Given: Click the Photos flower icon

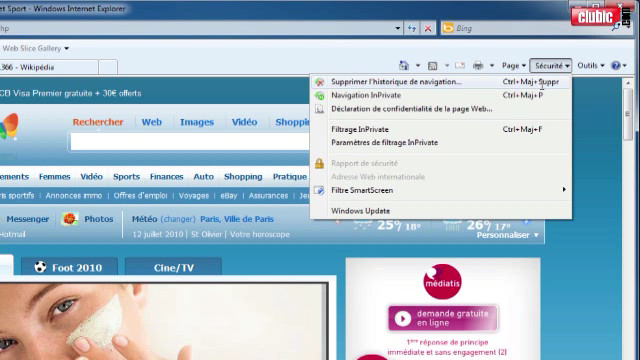Looking at the screenshot, I should 70,219.
